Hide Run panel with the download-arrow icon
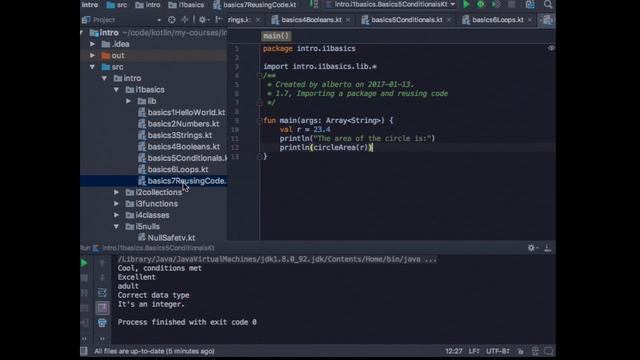 [x=548, y=248]
